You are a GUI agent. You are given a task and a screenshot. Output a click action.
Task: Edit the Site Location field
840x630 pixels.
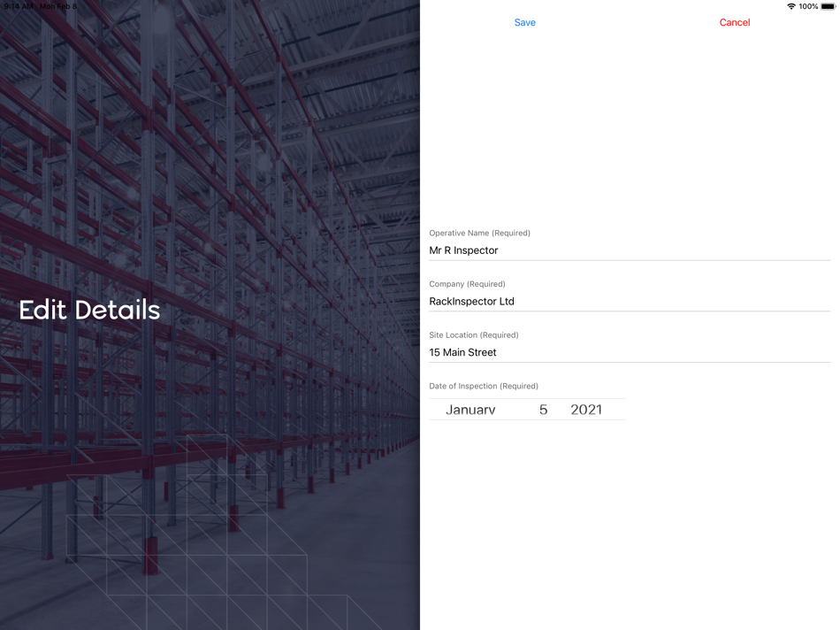click(x=630, y=352)
